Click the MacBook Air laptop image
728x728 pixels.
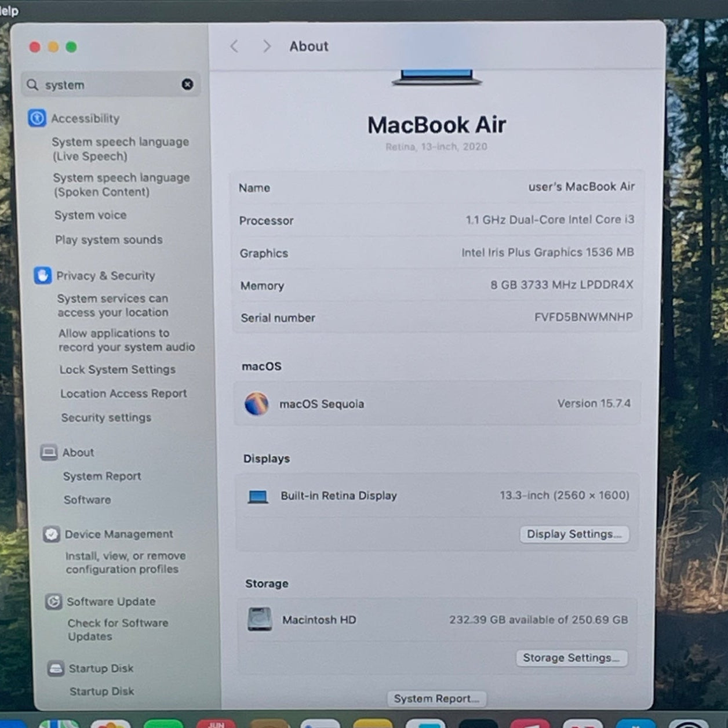pos(436,78)
